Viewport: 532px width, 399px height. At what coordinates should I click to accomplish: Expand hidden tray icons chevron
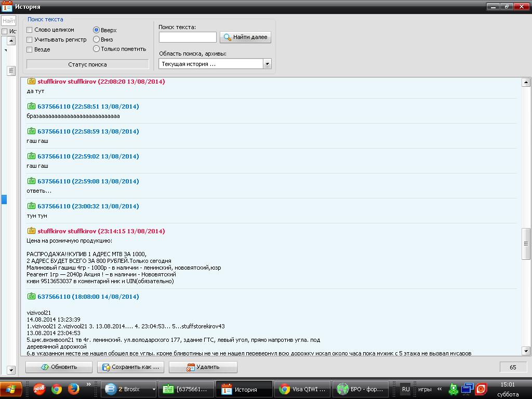pyautogui.click(x=440, y=389)
